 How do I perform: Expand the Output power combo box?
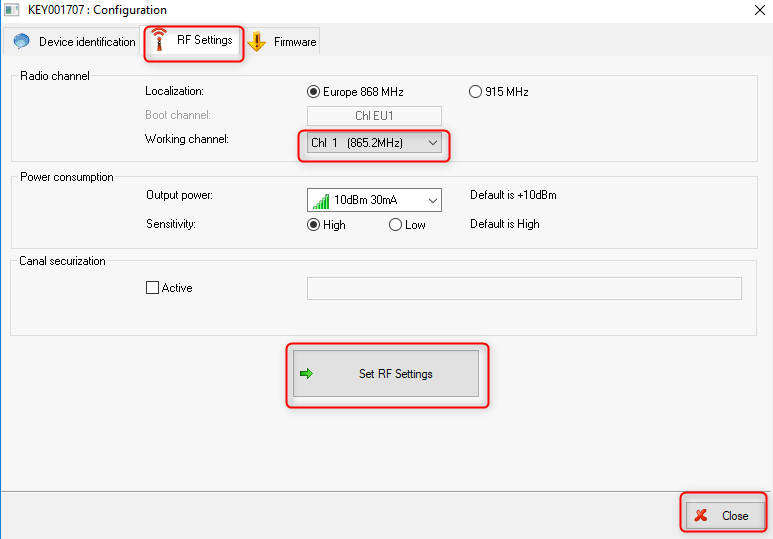[x=374, y=200]
